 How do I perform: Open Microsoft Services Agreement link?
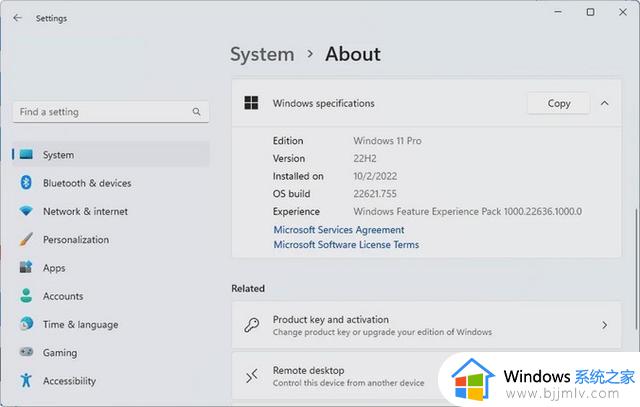click(339, 230)
